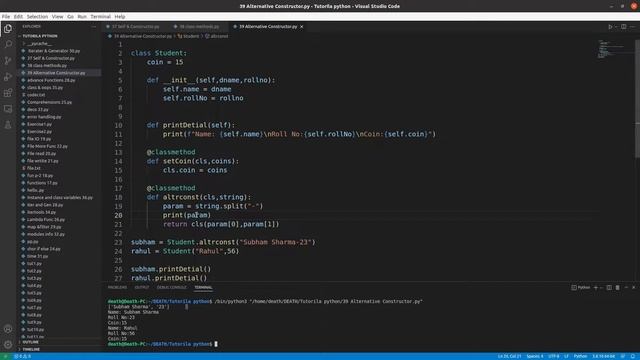This screenshot has height=360, width=640.
Task: Select the TERMINAL panel tab
Action: click(203, 287)
